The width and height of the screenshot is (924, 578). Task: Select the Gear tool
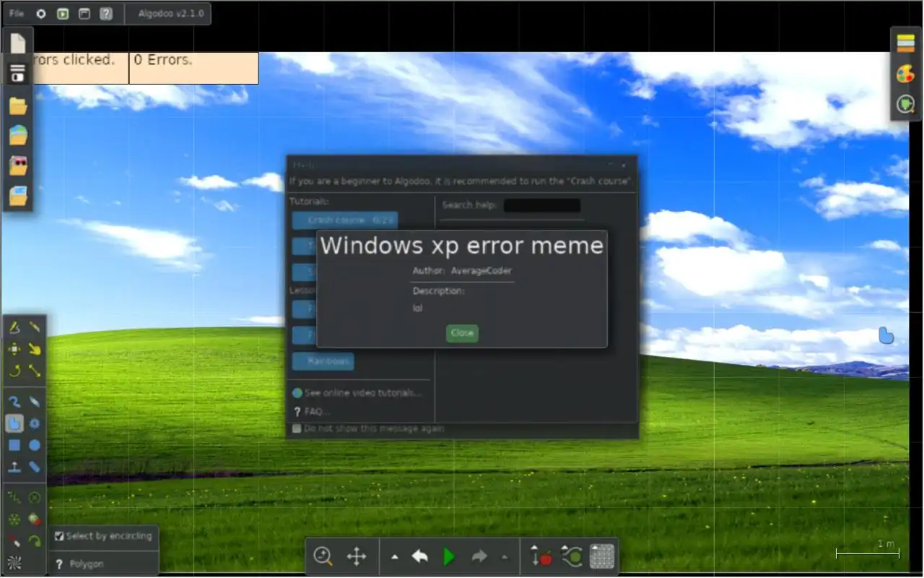coord(34,423)
